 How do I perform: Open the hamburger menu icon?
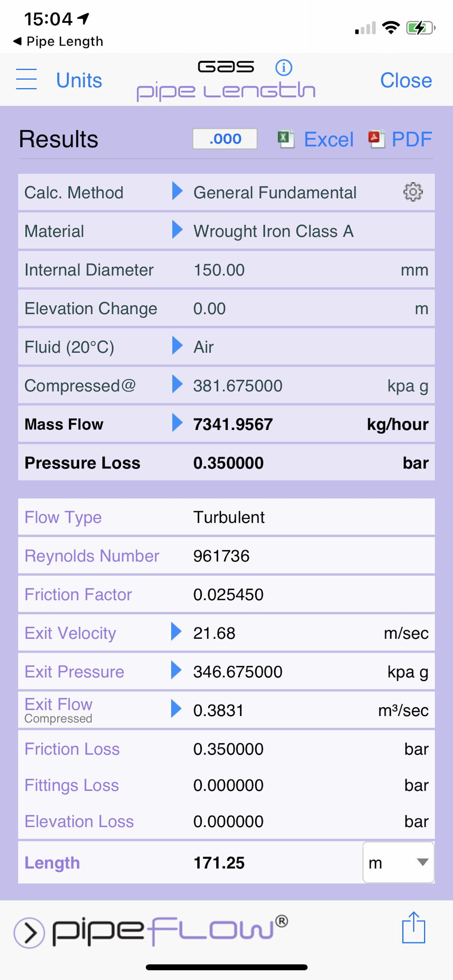pos(26,79)
